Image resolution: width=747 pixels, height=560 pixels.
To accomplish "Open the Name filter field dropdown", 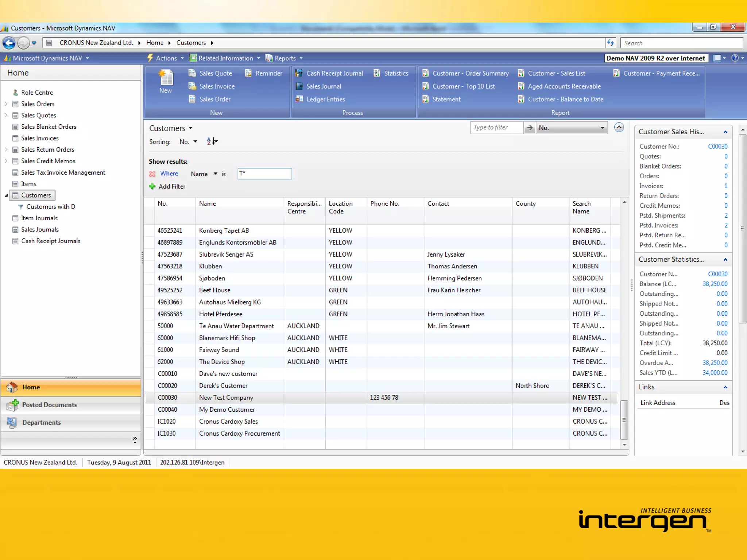I will click(x=204, y=174).
